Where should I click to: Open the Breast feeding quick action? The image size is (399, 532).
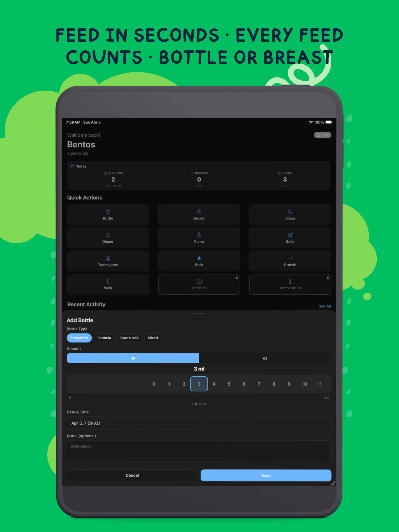tap(199, 215)
